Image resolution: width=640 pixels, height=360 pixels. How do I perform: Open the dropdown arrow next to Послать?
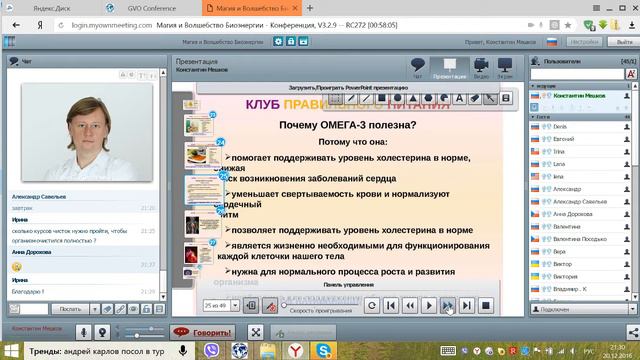[95, 309]
